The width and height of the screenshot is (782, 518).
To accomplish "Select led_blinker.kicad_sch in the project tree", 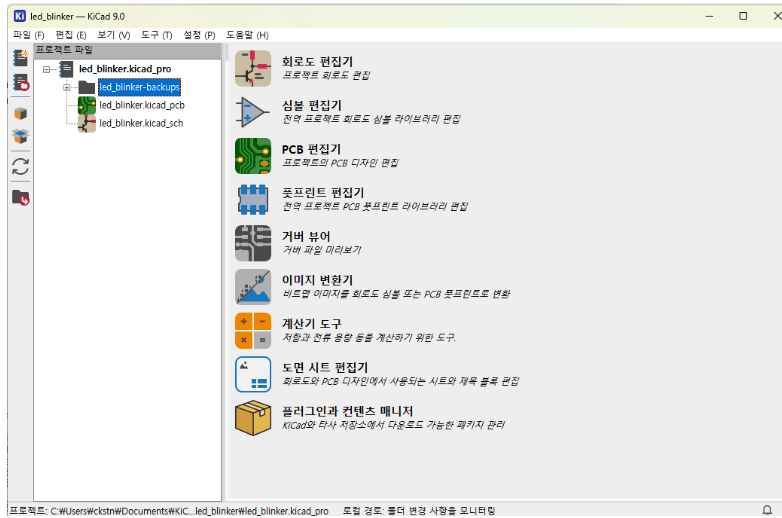I will [x=141, y=123].
